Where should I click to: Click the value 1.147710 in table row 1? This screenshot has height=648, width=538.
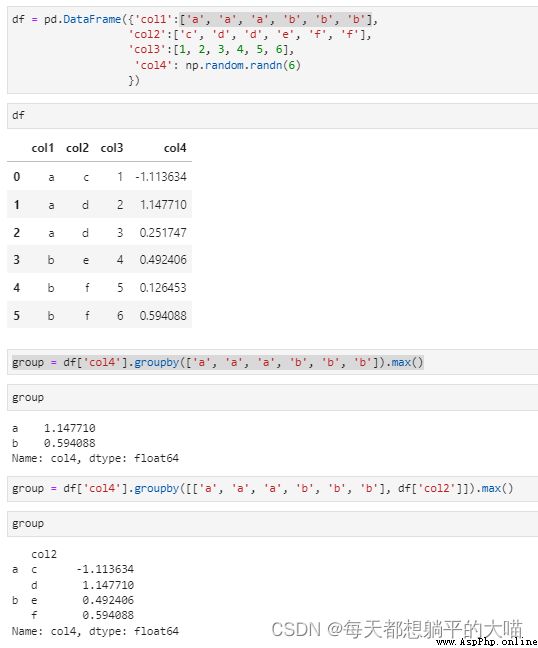point(163,205)
